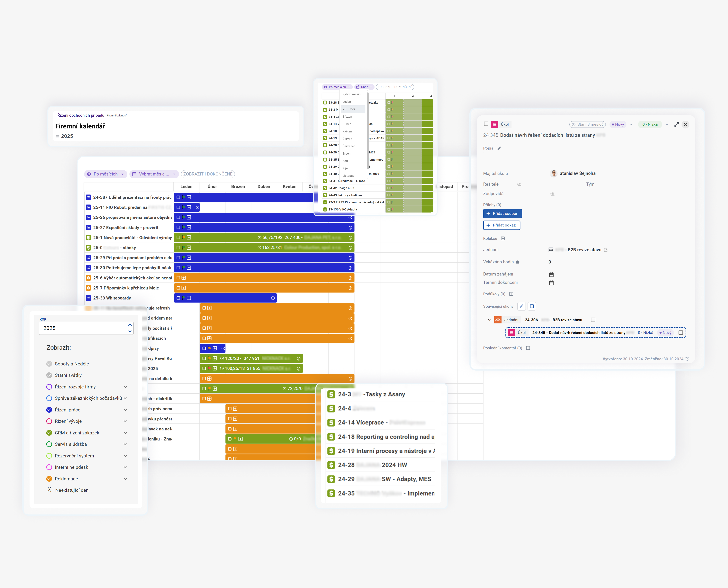
Task: Open Řízení obchodních případů breadcrumb link
Action: [x=81, y=115]
